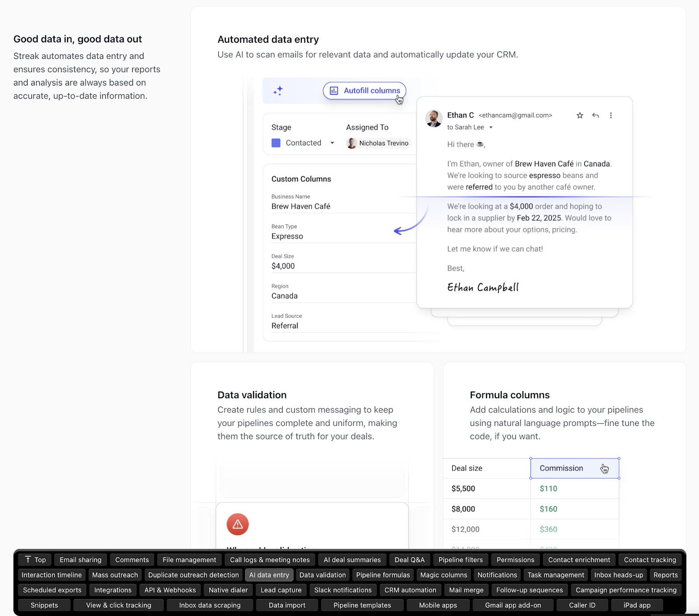Open Snippets section
This screenshot has width=699, height=616.
click(x=44, y=605)
